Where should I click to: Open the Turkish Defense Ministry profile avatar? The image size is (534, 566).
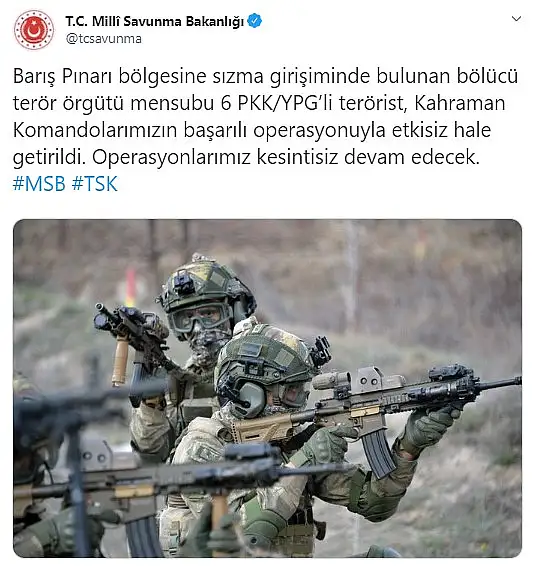[34, 30]
